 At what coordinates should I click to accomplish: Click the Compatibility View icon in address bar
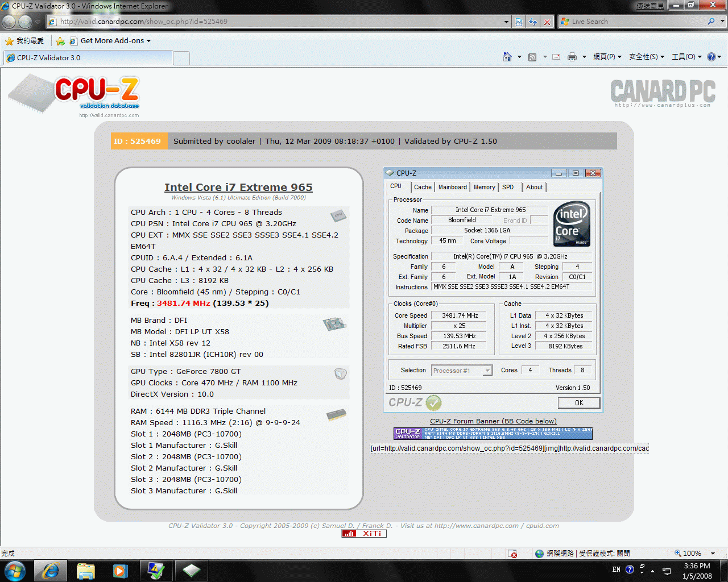[519, 22]
